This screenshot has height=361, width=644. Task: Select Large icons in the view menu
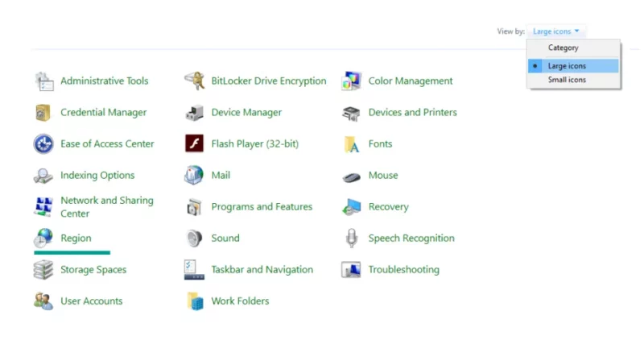[x=573, y=66]
